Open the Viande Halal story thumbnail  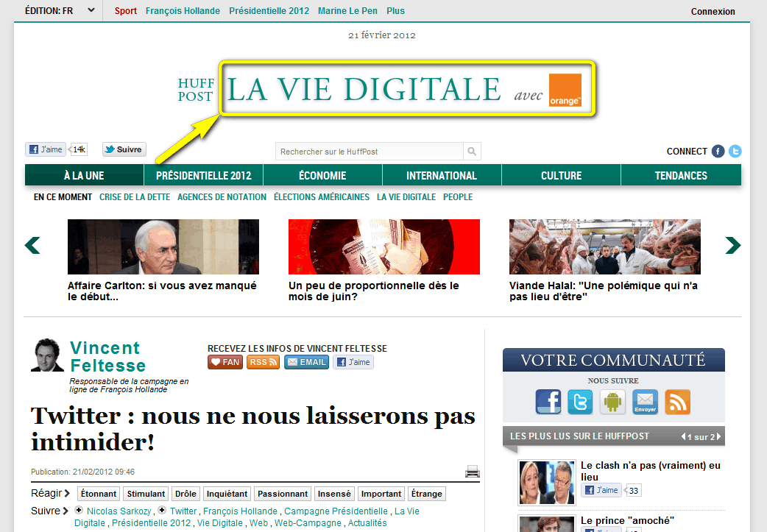pos(604,247)
